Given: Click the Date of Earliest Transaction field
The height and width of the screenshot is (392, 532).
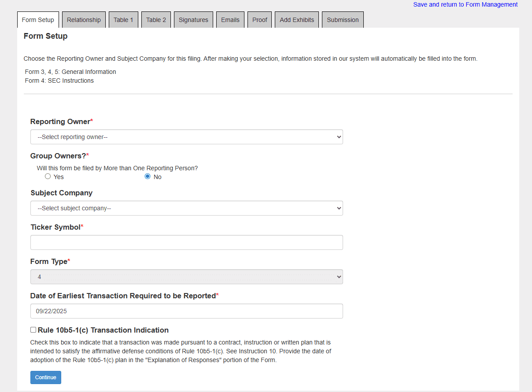Looking at the screenshot, I should (x=186, y=311).
